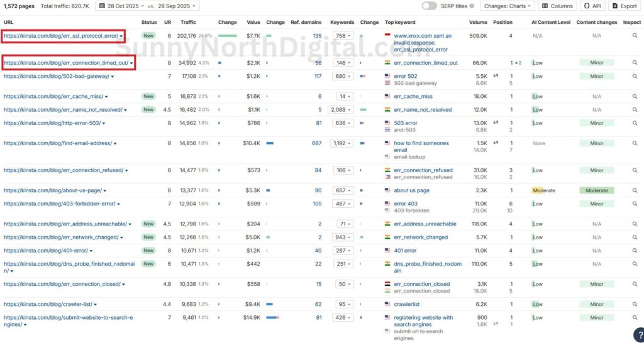
Task: Click SERP features icon for how to find someones email
Action: [x=496, y=143]
